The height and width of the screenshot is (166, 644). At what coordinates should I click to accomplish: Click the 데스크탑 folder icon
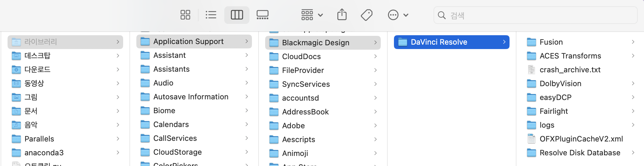click(x=16, y=56)
